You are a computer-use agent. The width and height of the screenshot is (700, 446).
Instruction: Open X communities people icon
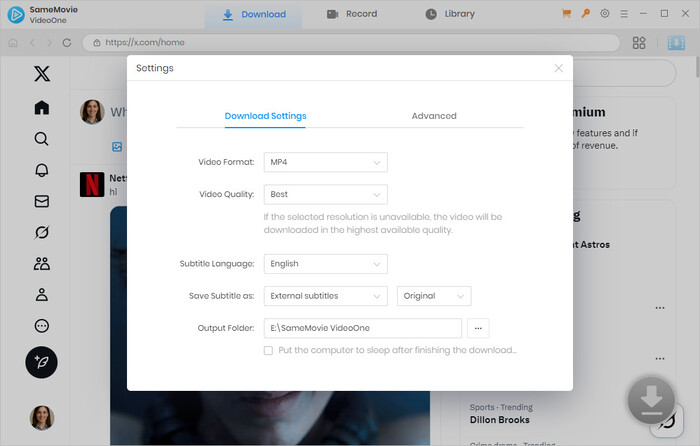[42, 263]
